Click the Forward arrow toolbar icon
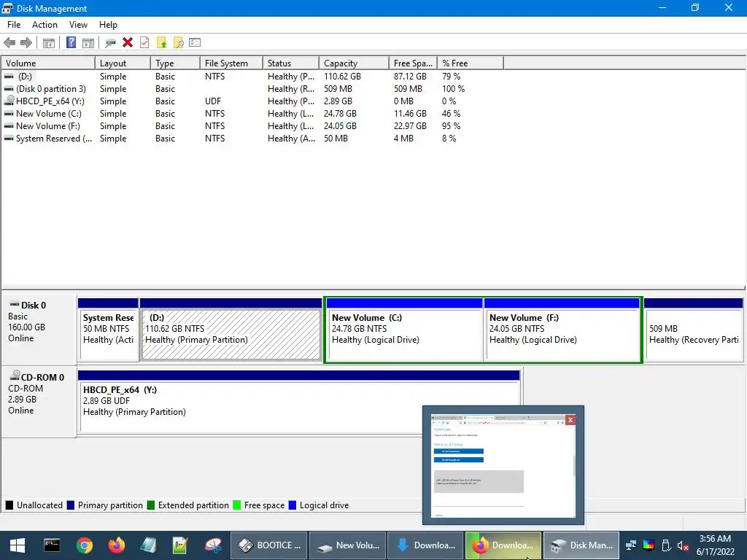This screenshot has height=560, width=747. (x=27, y=43)
